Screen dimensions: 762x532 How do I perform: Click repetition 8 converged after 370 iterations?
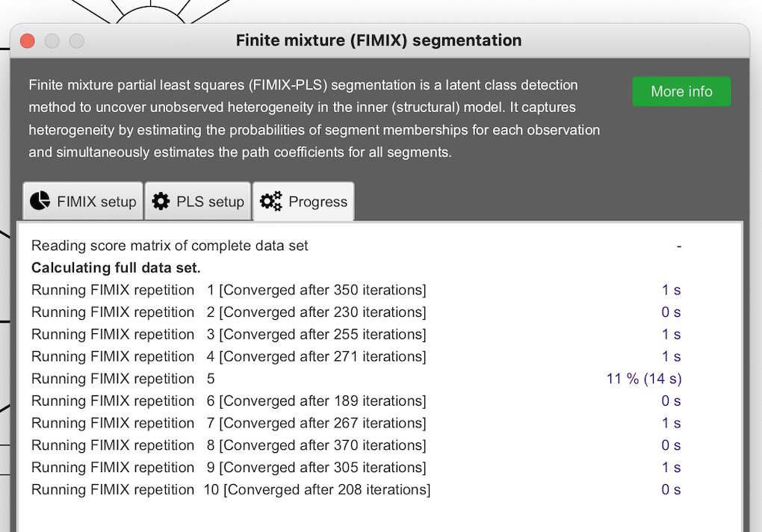tap(229, 445)
